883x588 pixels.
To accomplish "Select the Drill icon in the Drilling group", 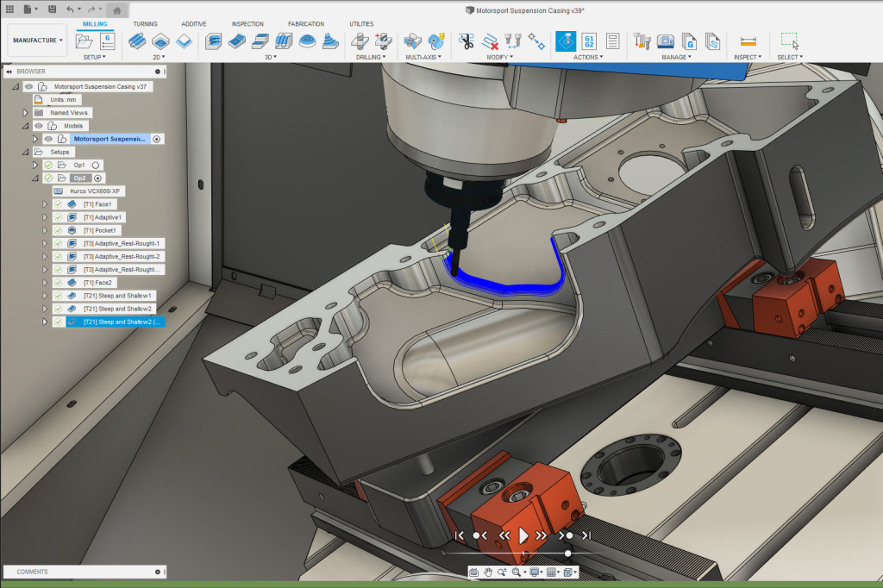I will pos(360,40).
